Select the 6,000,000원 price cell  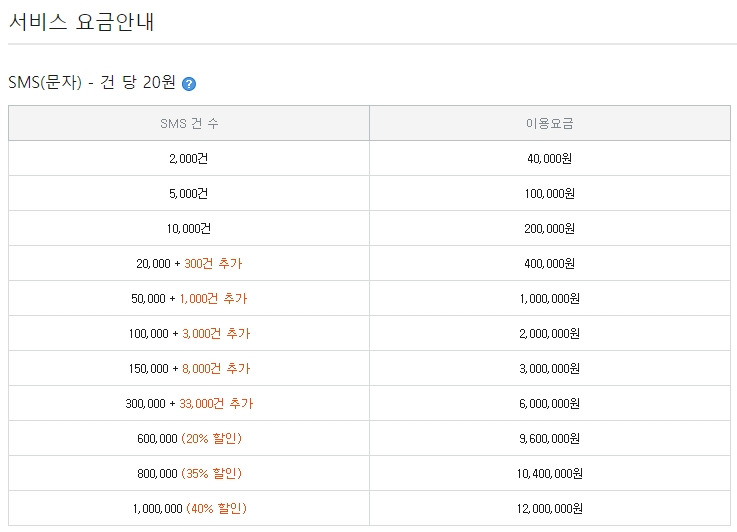[549, 403]
